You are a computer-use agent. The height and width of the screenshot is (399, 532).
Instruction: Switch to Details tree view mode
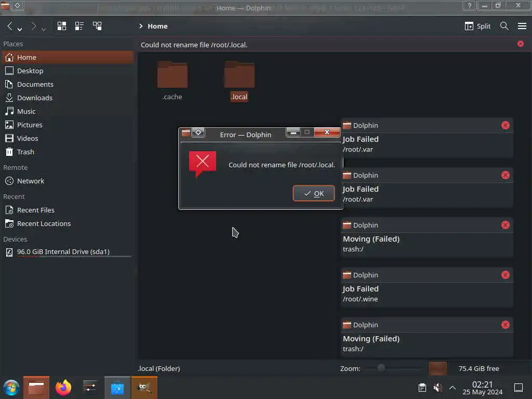coord(97,26)
